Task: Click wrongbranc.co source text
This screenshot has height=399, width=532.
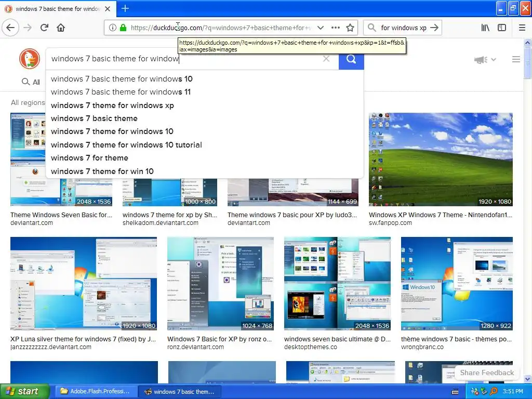Action: click(x=422, y=347)
